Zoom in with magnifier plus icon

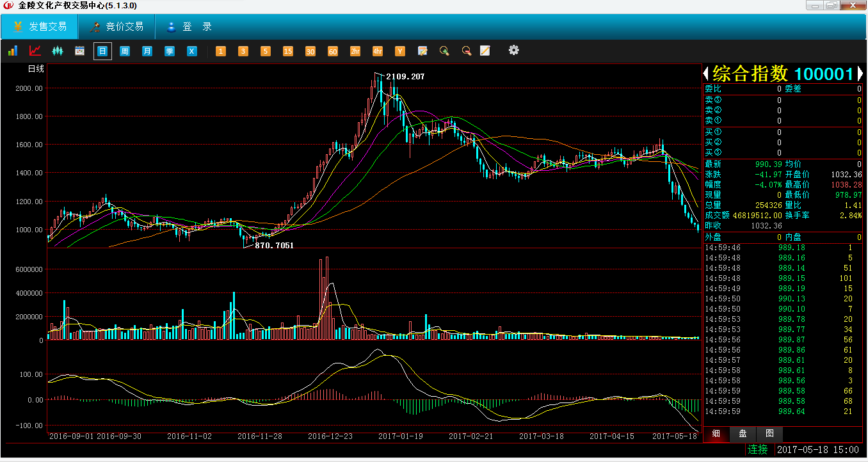tap(444, 51)
